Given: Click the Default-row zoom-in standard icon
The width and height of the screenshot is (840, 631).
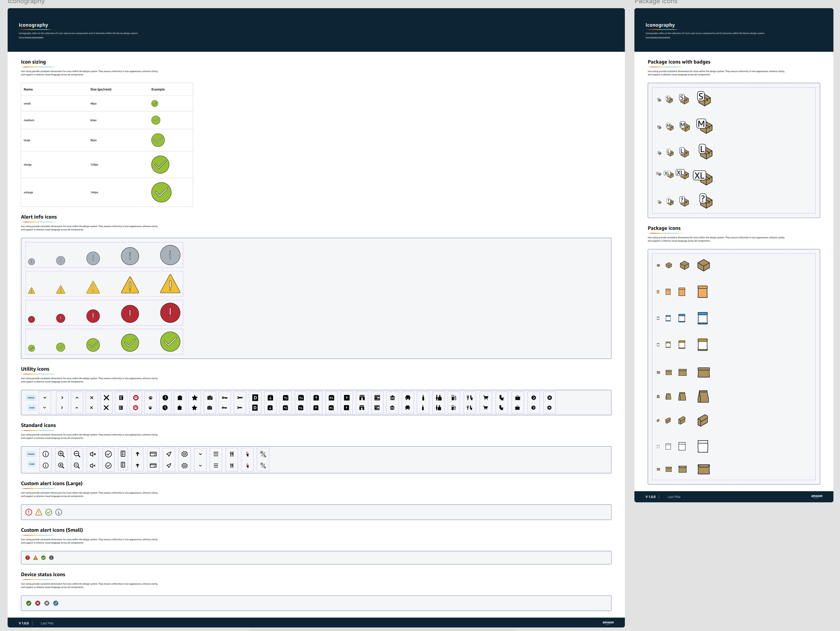Looking at the screenshot, I should pos(61,454).
